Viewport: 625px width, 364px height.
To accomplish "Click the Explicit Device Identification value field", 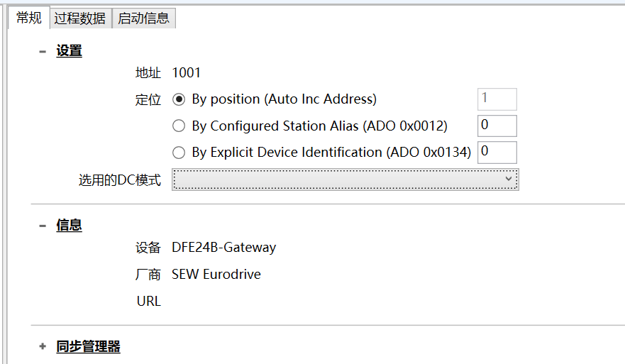I will (497, 153).
